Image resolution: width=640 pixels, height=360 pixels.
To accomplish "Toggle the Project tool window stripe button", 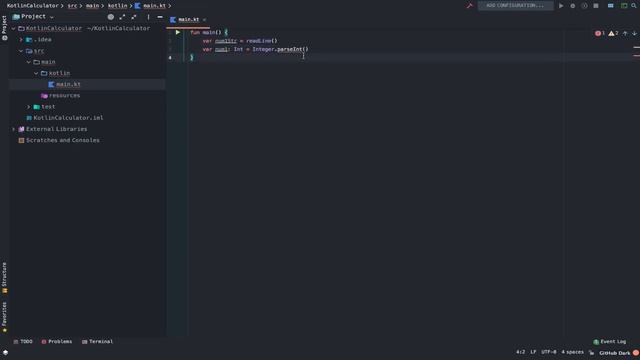I will click(x=4, y=28).
